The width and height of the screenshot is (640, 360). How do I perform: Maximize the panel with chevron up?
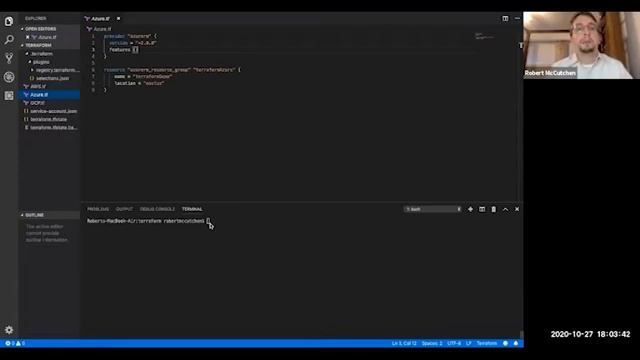[505, 209]
